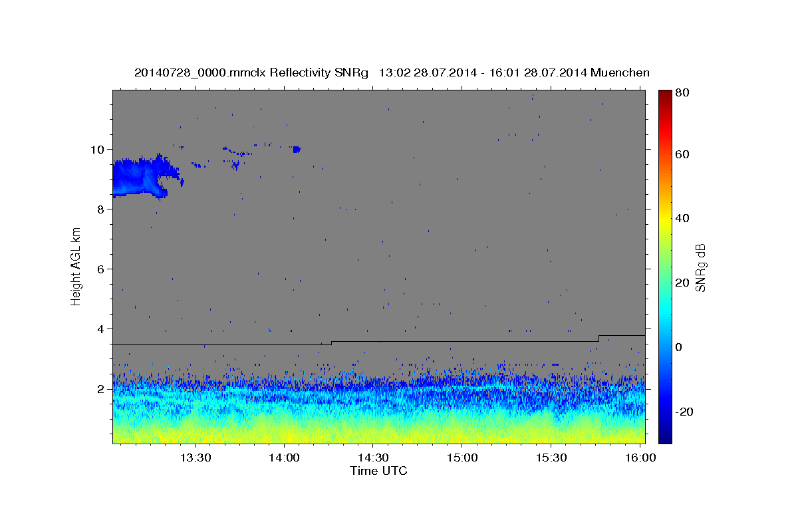Click the 'SNRg dB' colorbar label
This screenshot has height=532, width=798.
(x=700, y=267)
